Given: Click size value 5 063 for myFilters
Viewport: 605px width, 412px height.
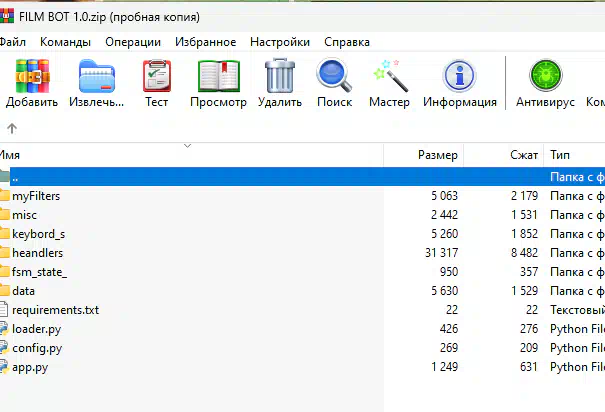Looking at the screenshot, I should pos(444,196).
